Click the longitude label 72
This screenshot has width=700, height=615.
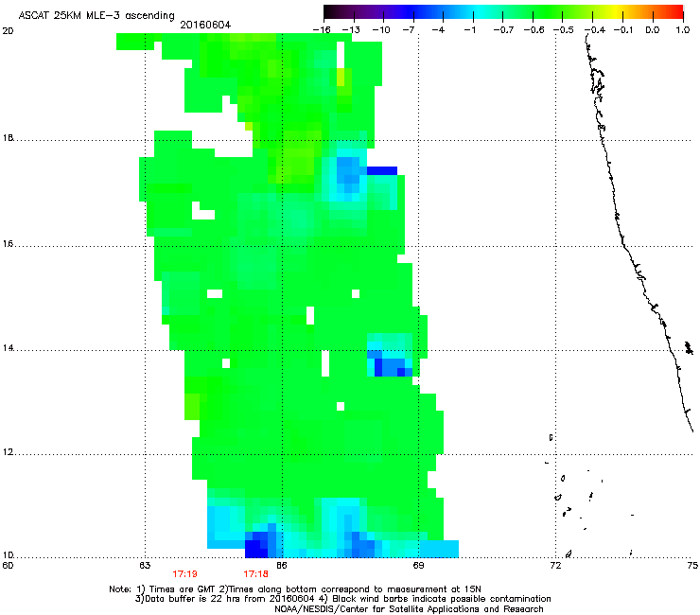coord(556,566)
